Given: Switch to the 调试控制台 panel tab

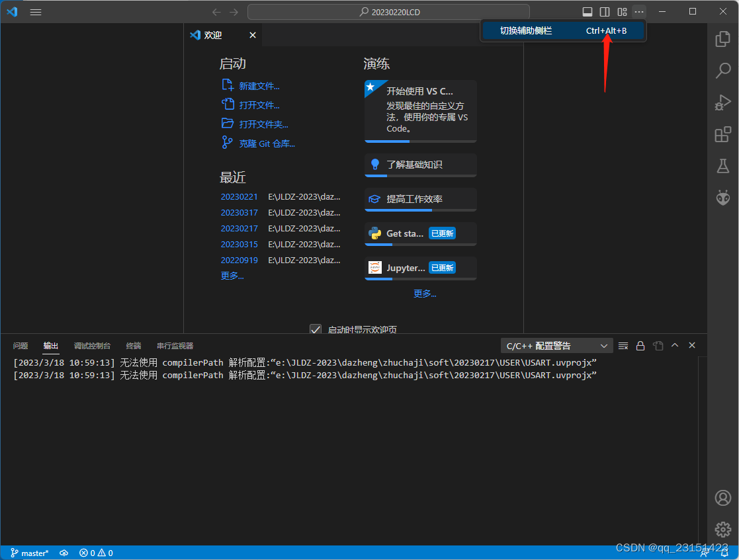Looking at the screenshot, I should pos(92,346).
